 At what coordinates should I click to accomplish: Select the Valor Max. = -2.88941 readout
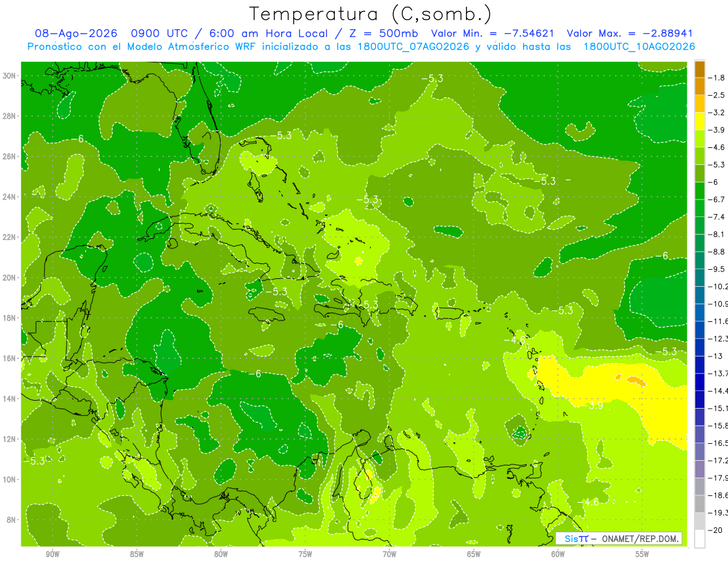pyautogui.click(x=630, y=33)
